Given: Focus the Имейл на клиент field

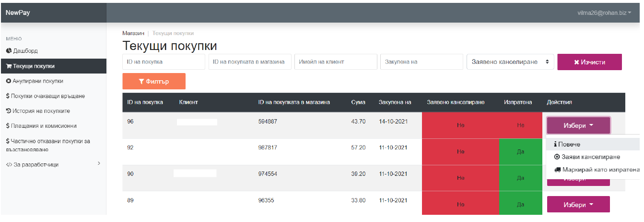Looking at the screenshot, I should pyautogui.click(x=336, y=62).
